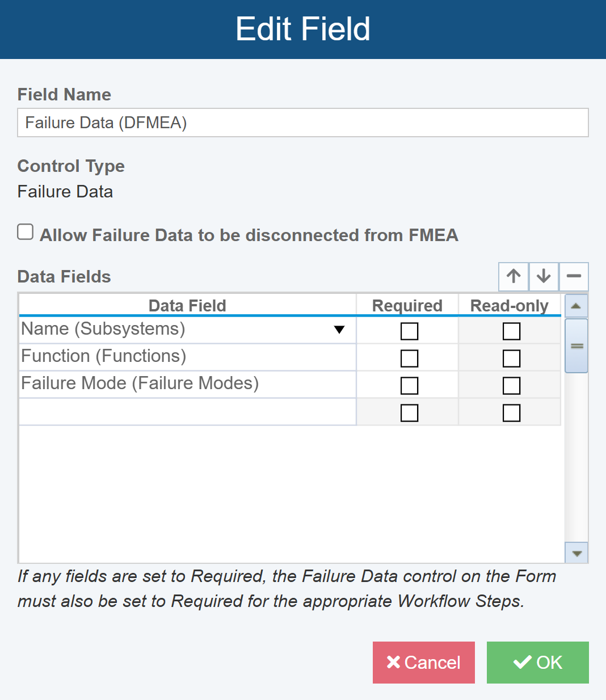Click the remove data field minus icon
Screen dimensions: 606x700
click(574, 276)
